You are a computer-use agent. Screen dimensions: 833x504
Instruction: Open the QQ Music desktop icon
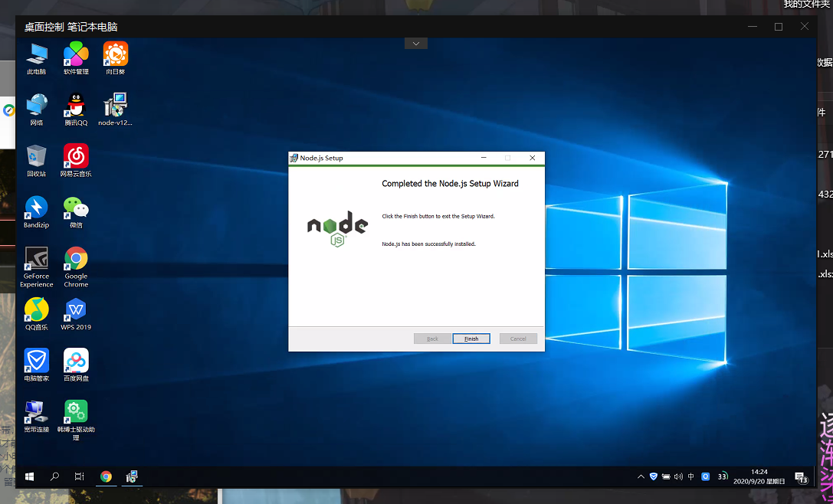(36, 309)
